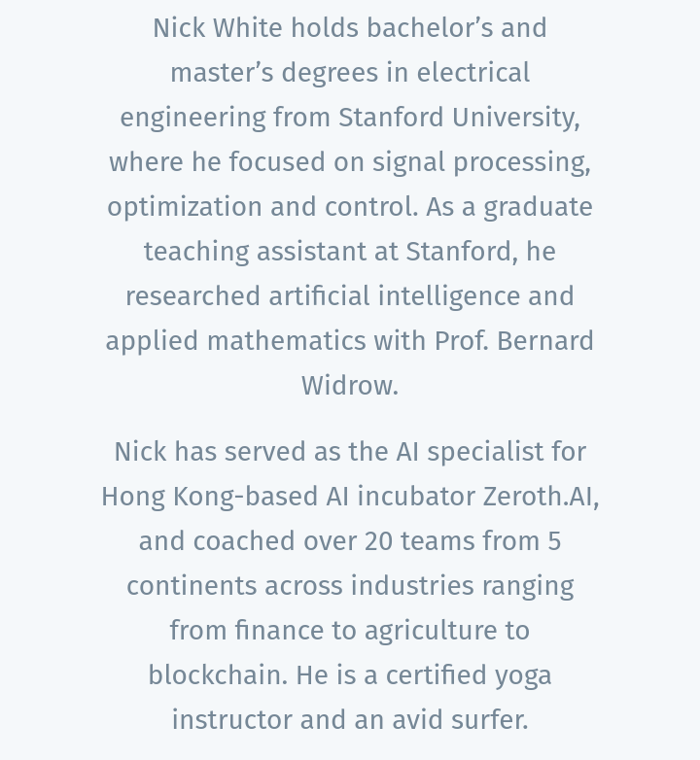Click the phrase "applied mathematics"
700x760 pixels.
[x=235, y=341]
